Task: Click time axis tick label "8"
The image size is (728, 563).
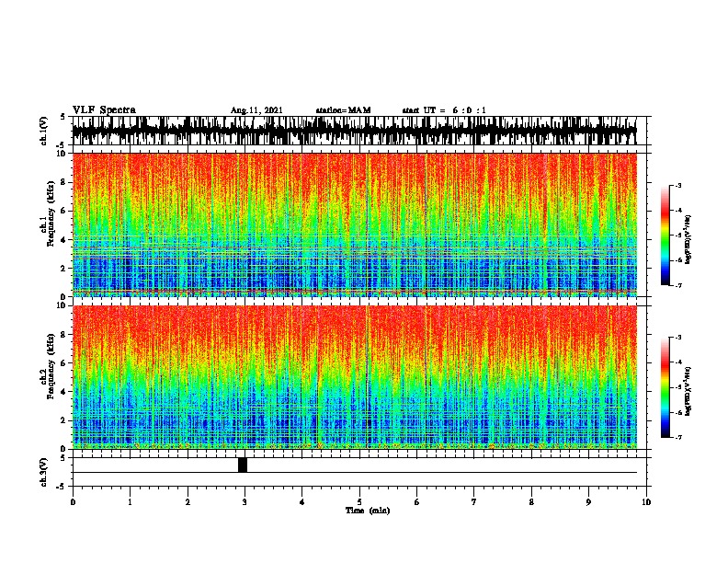Action: click(x=531, y=502)
